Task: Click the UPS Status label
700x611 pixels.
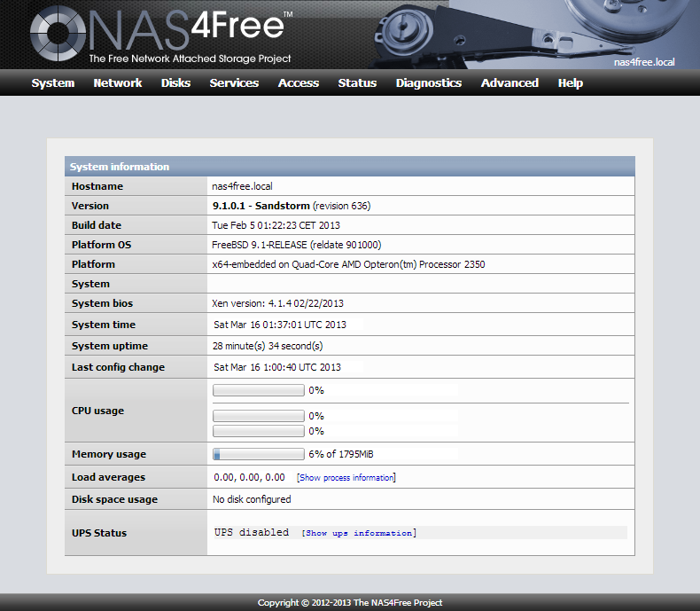Action: pyautogui.click(x=99, y=533)
